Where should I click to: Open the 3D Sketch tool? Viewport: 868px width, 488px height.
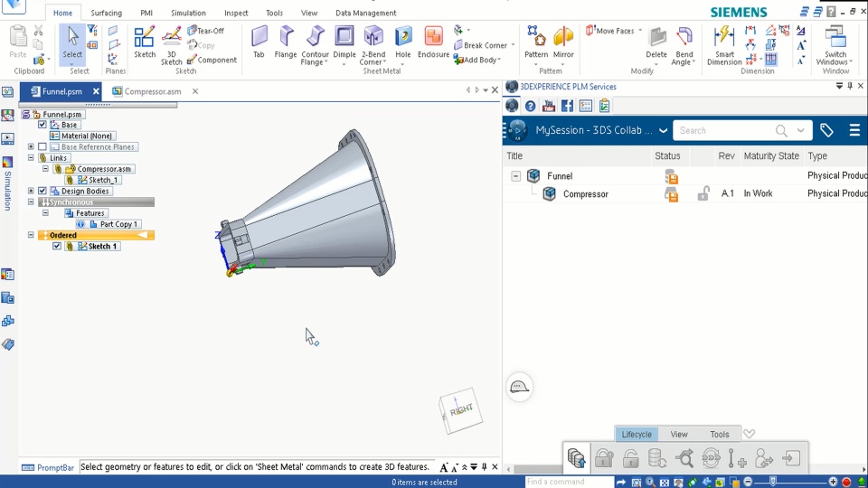171,45
